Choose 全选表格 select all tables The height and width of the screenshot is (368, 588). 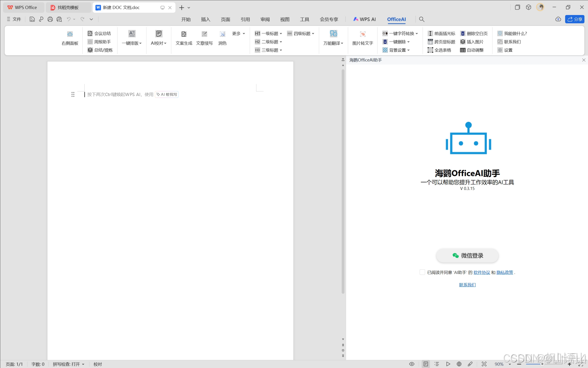(439, 50)
